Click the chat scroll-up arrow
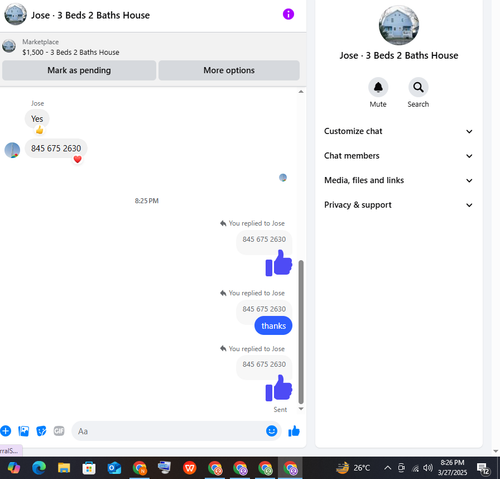The image size is (500, 479). point(301,92)
